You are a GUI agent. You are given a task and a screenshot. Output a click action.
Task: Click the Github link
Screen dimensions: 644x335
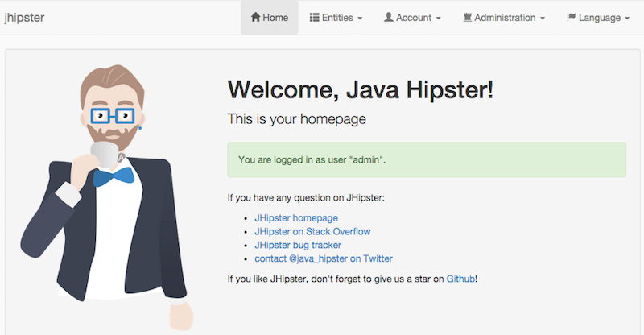[460, 279]
